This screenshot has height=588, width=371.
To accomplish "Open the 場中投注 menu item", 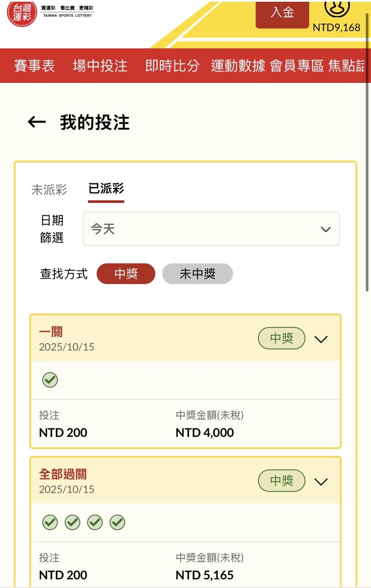I will click(100, 66).
